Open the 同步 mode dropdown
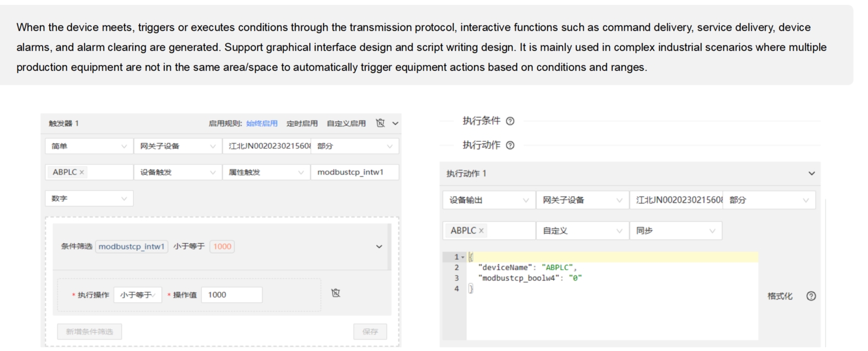Image resolution: width=868 pixels, height=351 pixels. 675,231
